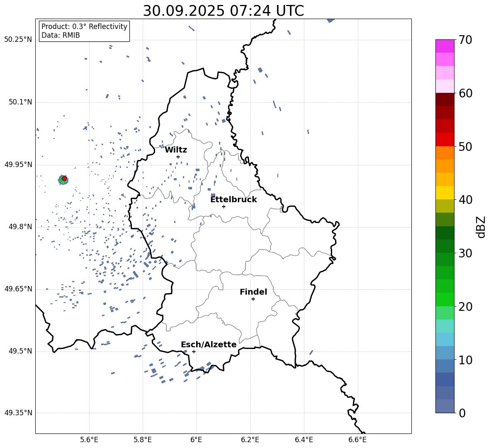The image size is (491, 448).
Task: Pick the bright red swatch just above 50 dBZ
Action: point(445,140)
